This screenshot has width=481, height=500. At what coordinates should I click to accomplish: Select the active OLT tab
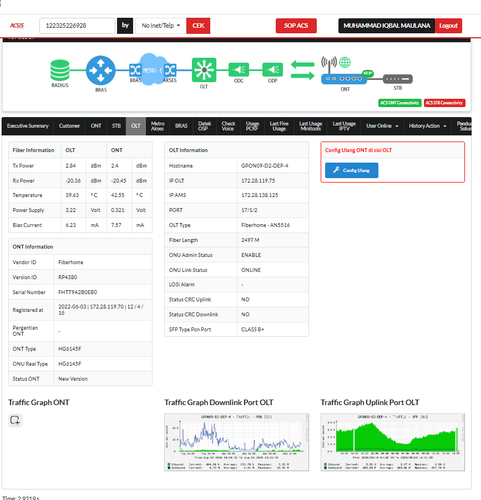coord(136,126)
